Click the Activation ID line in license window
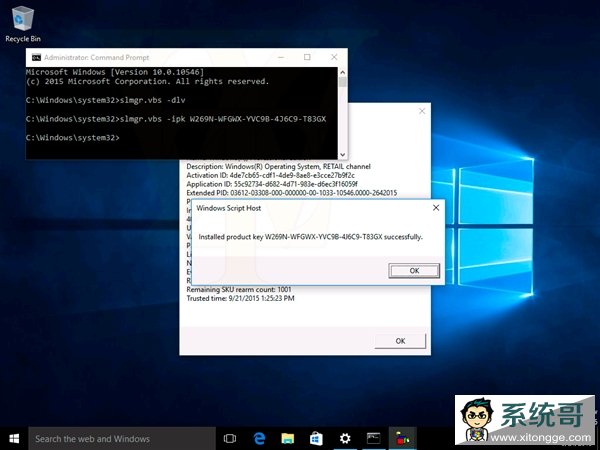The width and height of the screenshot is (600, 450). [271, 175]
